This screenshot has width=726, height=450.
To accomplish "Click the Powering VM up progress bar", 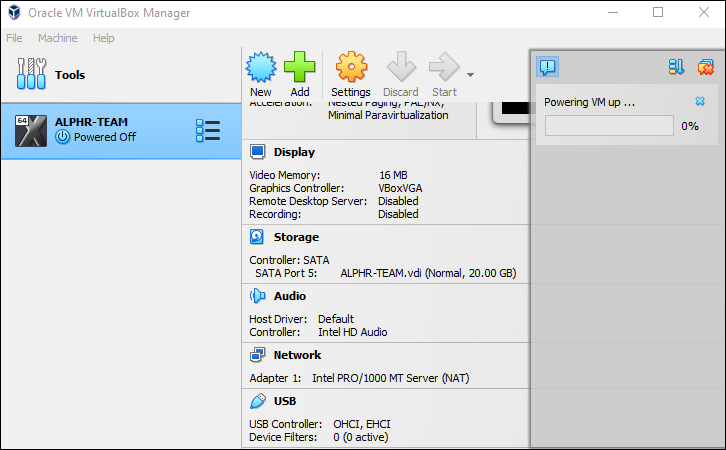I will point(609,126).
